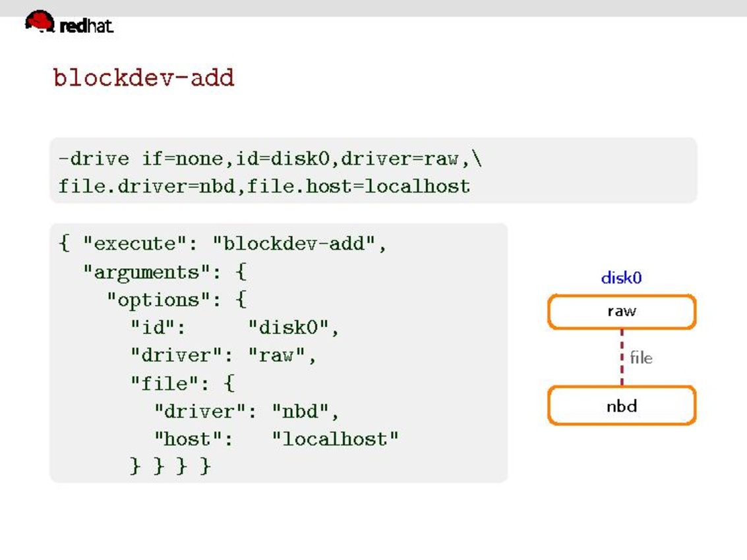The image size is (747, 560).
Task: Select the blockdev-add slide title
Action: (x=144, y=78)
